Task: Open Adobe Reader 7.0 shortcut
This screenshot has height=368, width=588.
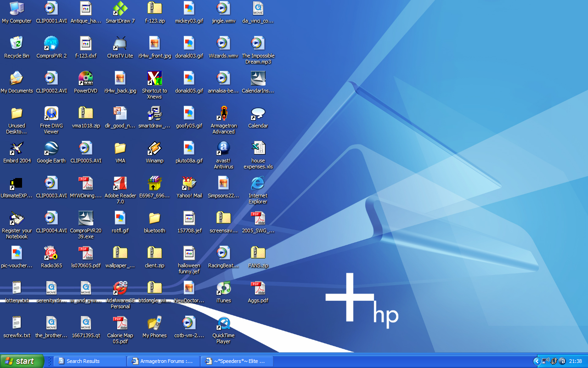Action: point(120,184)
